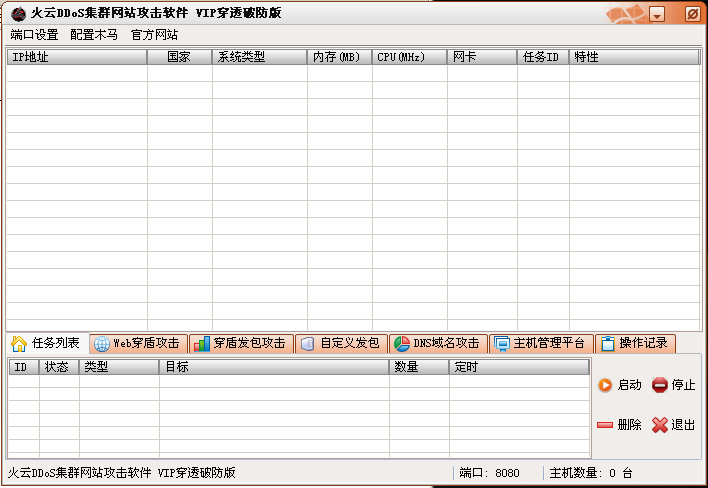The image size is (708, 488).
Task: Click the app logo icon in title bar
Action: click(x=19, y=14)
